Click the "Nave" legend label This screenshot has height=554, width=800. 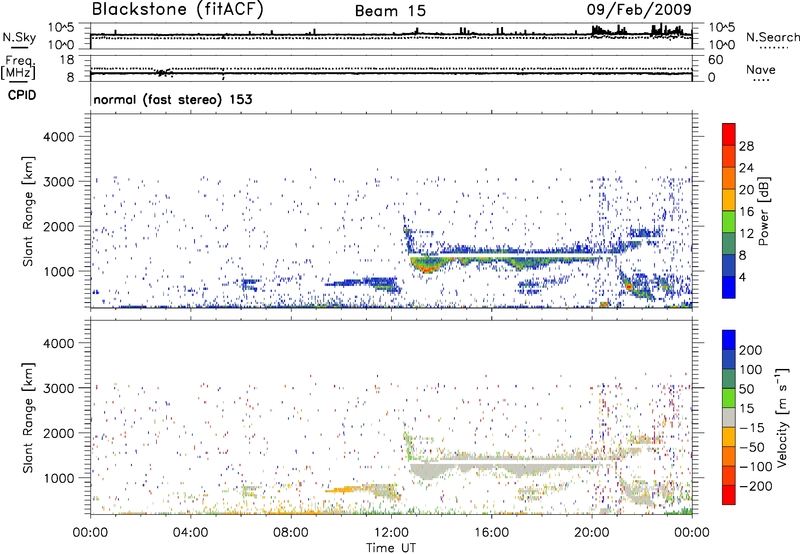[x=761, y=69]
